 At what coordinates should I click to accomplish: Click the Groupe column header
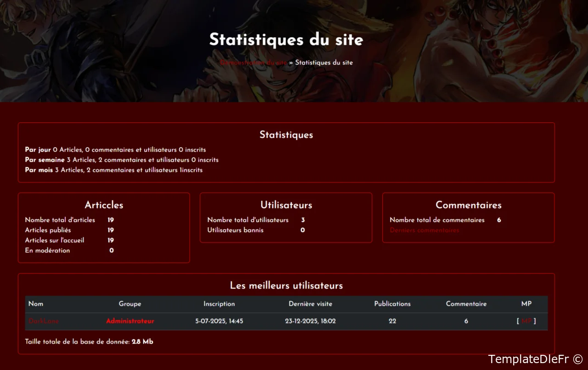click(x=130, y=304)
